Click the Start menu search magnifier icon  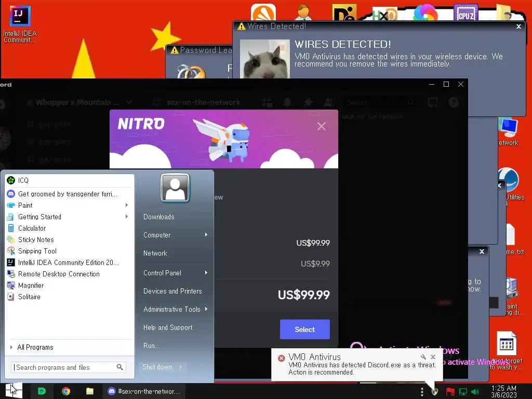point(120,367)
